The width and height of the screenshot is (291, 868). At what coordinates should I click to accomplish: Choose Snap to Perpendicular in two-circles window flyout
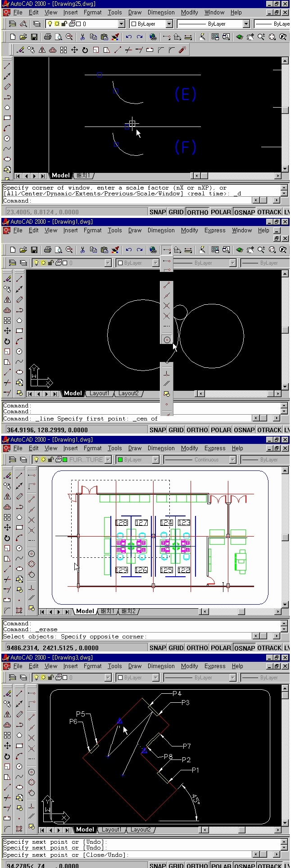(167, 373)
